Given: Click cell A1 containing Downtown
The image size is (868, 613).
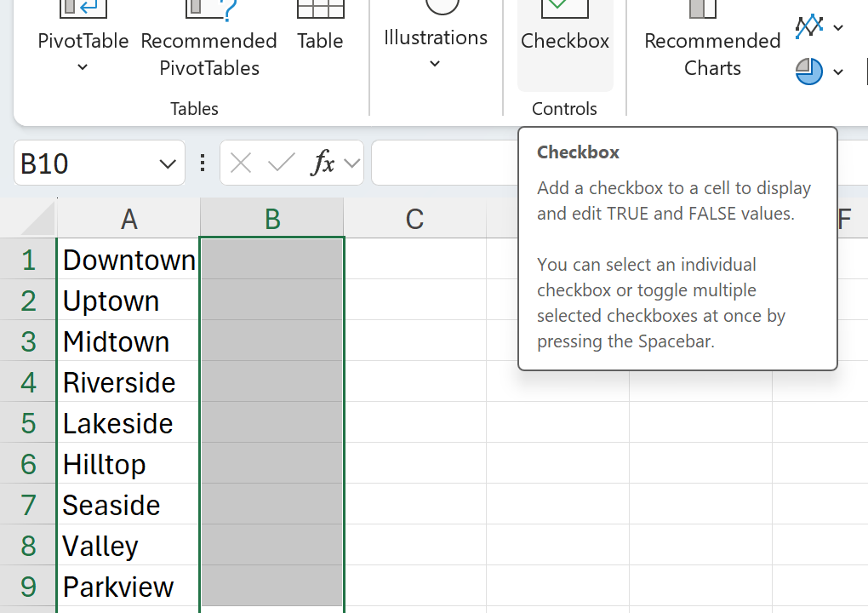Looking at the screenshot, I should point(128,260).
